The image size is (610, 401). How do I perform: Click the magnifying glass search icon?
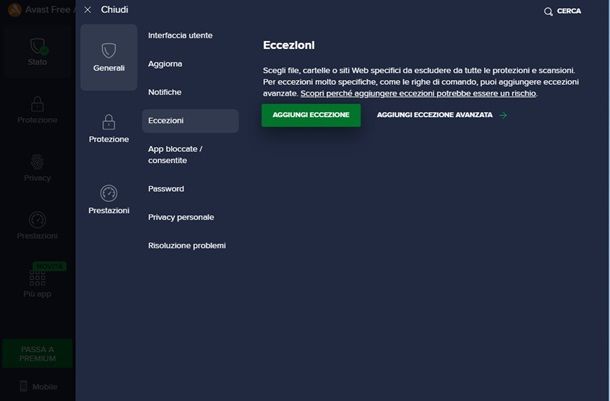tap(548, 12)
